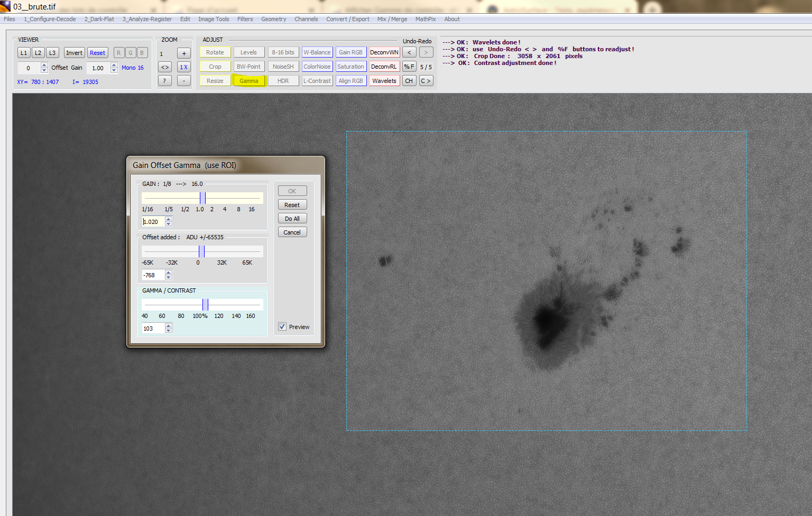Viewport: 812px width, 516px height.
Task: Click the Redo forward arrow button
Action: point(426,52)
